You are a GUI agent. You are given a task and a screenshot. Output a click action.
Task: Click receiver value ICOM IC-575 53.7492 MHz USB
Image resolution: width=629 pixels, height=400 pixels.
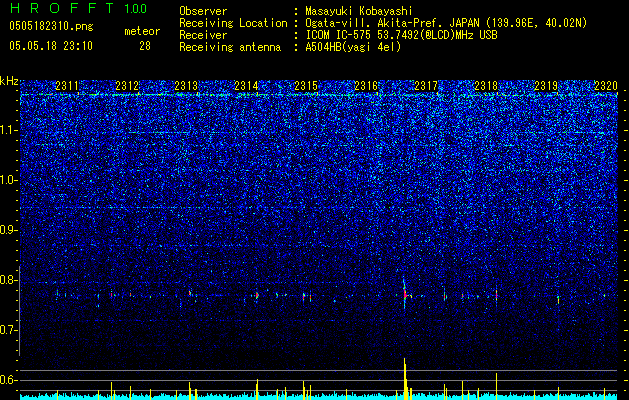[x=401, y=35]
